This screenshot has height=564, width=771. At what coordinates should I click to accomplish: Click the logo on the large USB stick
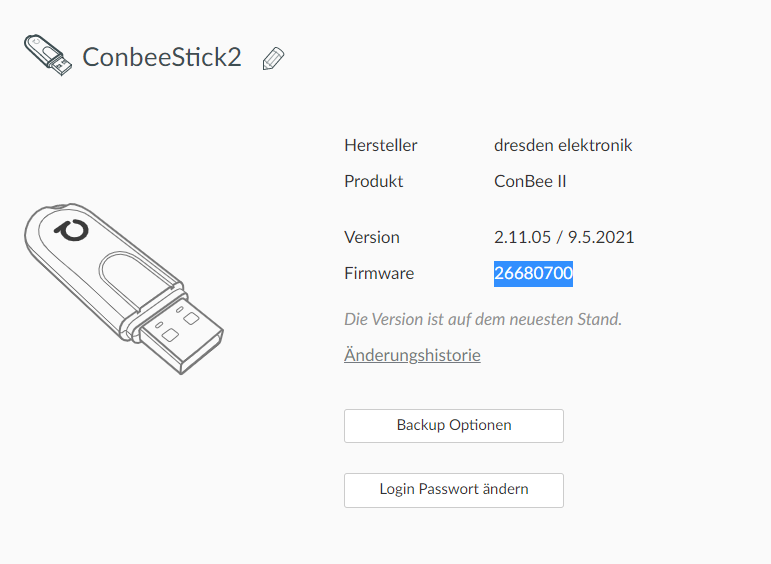tap(72, 231)
